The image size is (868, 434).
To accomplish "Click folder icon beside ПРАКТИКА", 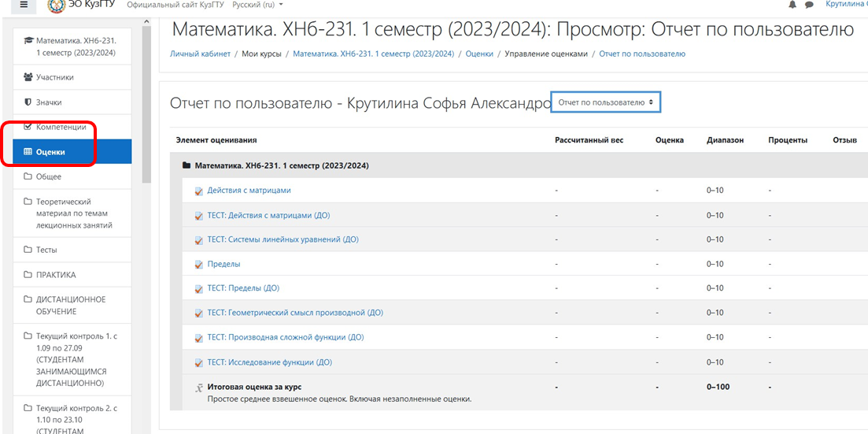I will (28, 275).
